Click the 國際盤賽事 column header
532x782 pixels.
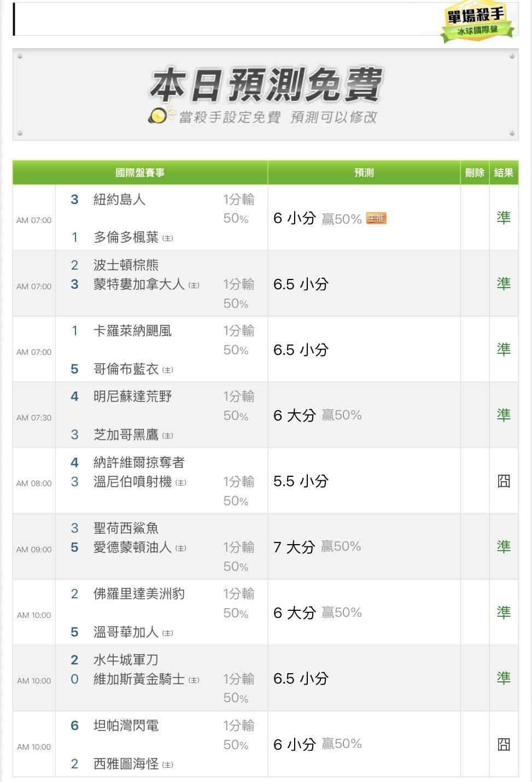click(x=140, y=173)
